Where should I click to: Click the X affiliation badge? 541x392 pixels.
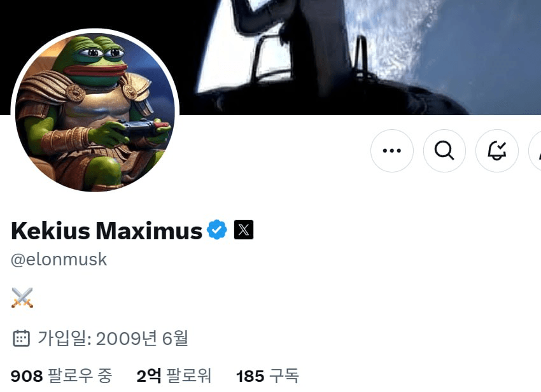click(x=244, y=230)
